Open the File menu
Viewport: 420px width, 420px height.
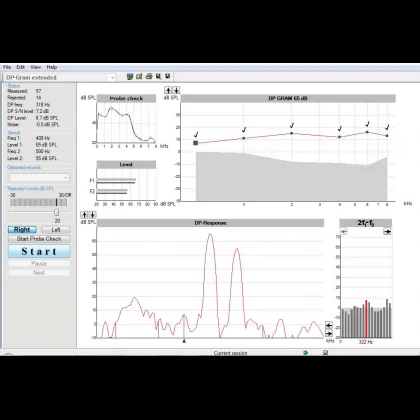(x=7, y=67)
